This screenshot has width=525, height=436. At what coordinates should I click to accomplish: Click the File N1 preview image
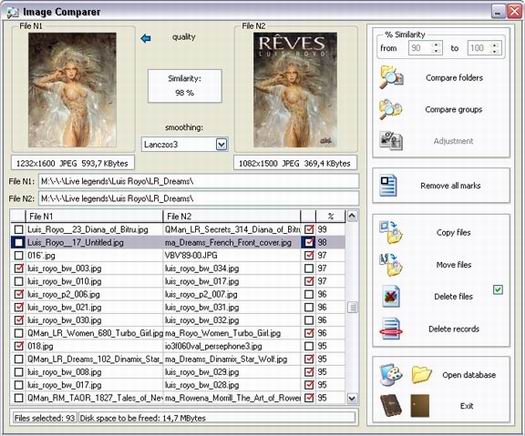pyautogui.click(x=72, y=90)
